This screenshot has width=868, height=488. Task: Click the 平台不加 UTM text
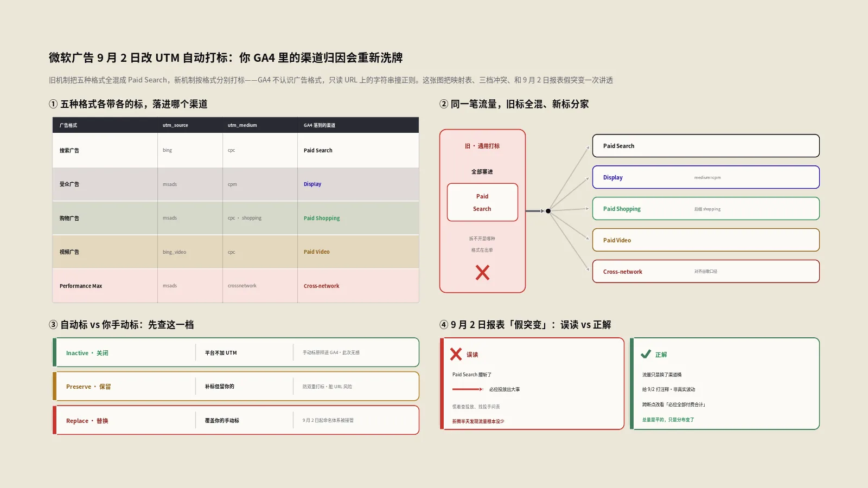coord(221,353)
